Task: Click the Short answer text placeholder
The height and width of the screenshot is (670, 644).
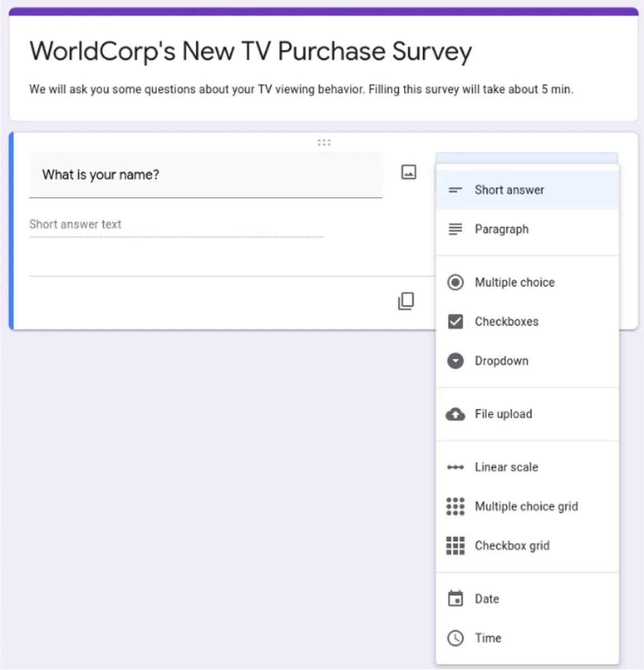Action: coord(75,224)
